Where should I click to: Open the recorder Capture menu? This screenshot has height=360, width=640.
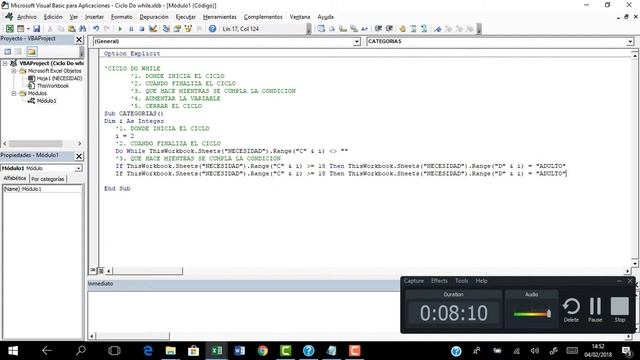[x=413, y=281]
